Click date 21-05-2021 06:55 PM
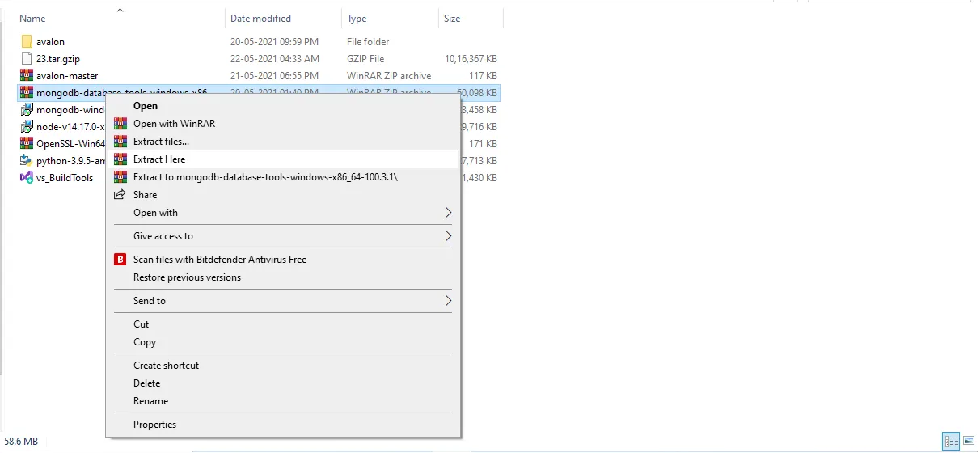The width and height of the screenshot is (980, 453). [273, 76]
